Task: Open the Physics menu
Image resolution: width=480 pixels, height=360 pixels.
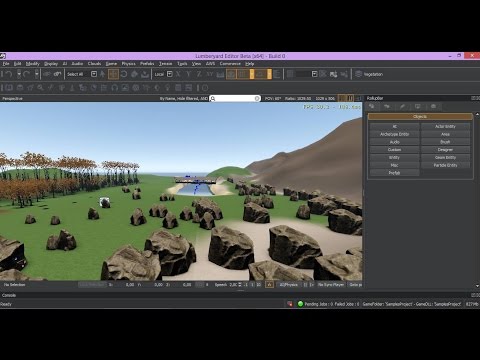Action: coord(128,64)
